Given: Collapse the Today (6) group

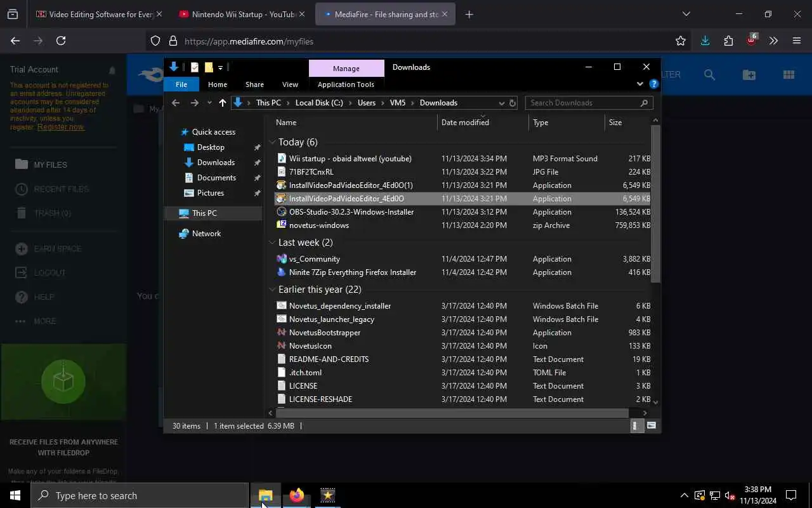Looking at the screenshot, I should point(272,142).
